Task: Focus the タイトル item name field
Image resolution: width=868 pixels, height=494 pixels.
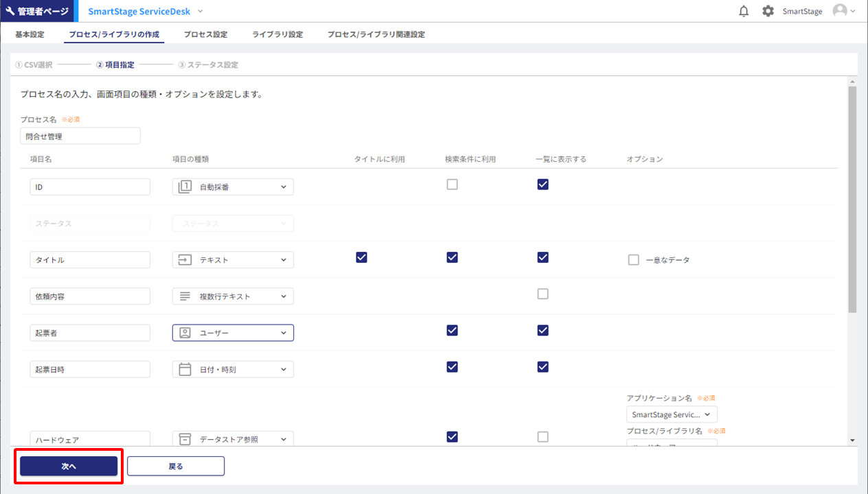Action: click(x=90, y=260)
